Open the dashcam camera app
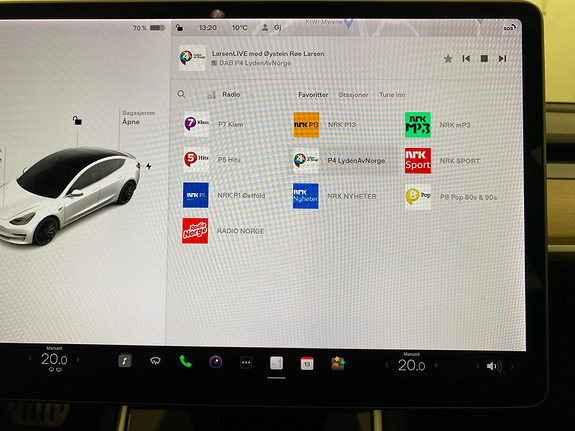575x431 pixels. point(216,362)
